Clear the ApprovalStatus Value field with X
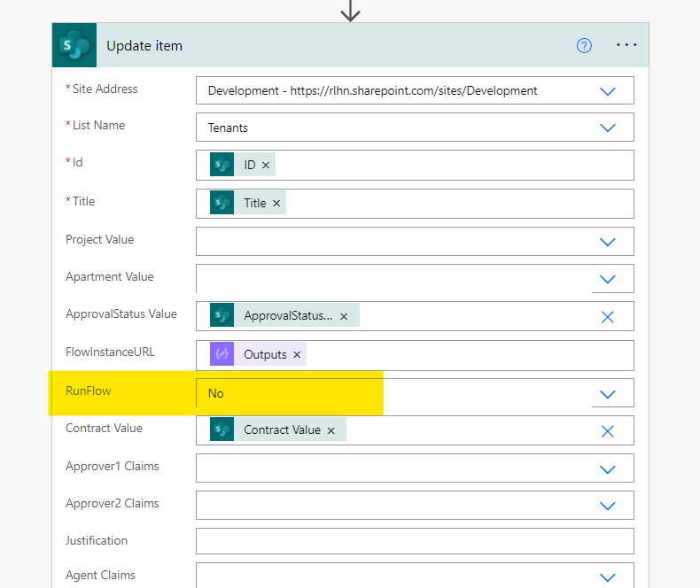The image size is (700, 588). (x=608, y=316)
